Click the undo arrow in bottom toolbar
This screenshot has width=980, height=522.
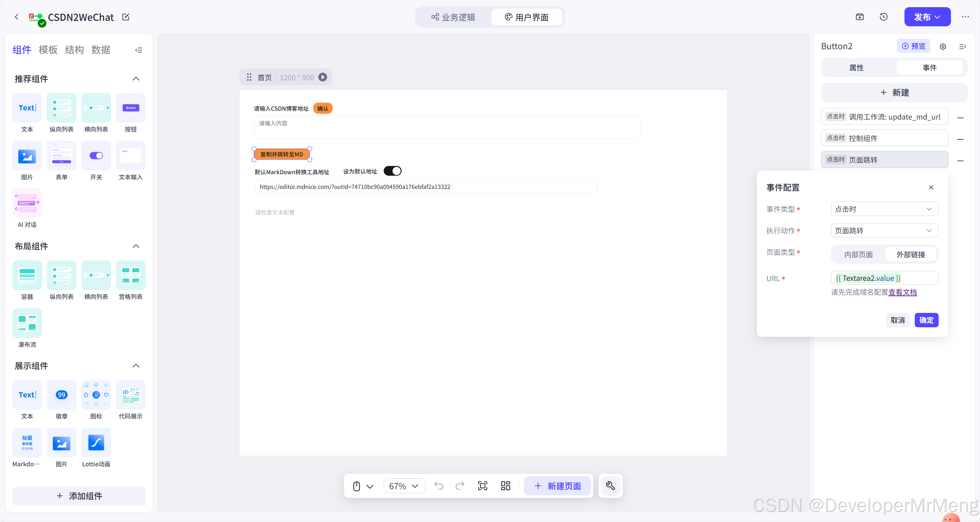439,485
